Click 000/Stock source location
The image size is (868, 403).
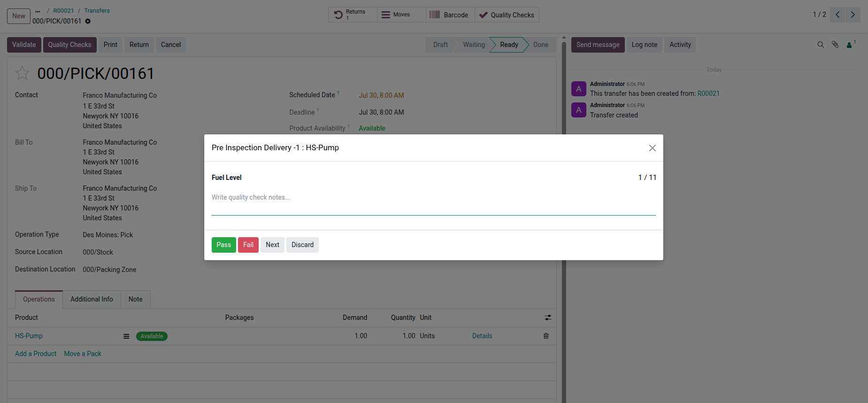click(98, 252)
